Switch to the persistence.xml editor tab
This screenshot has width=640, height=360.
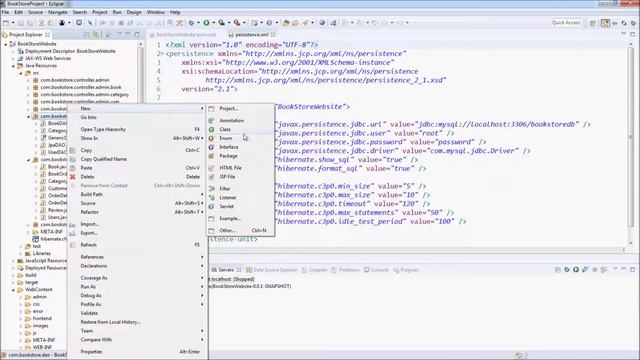[x=252, y=35]
